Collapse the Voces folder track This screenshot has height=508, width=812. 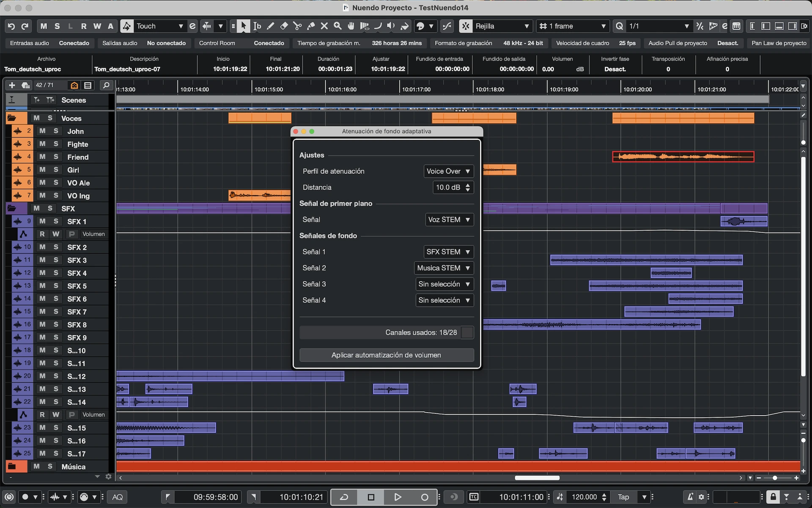tap(11, 118)
